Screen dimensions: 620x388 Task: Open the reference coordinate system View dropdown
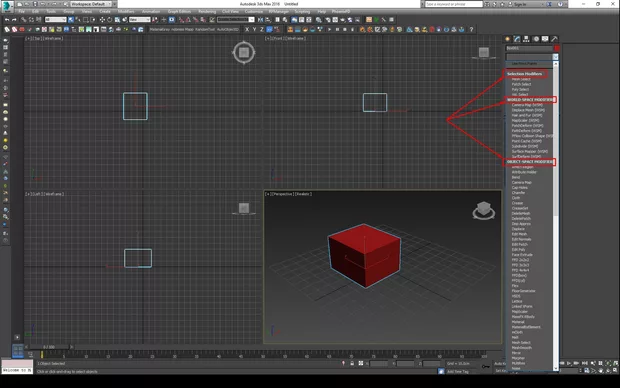(x=140, y=19)
